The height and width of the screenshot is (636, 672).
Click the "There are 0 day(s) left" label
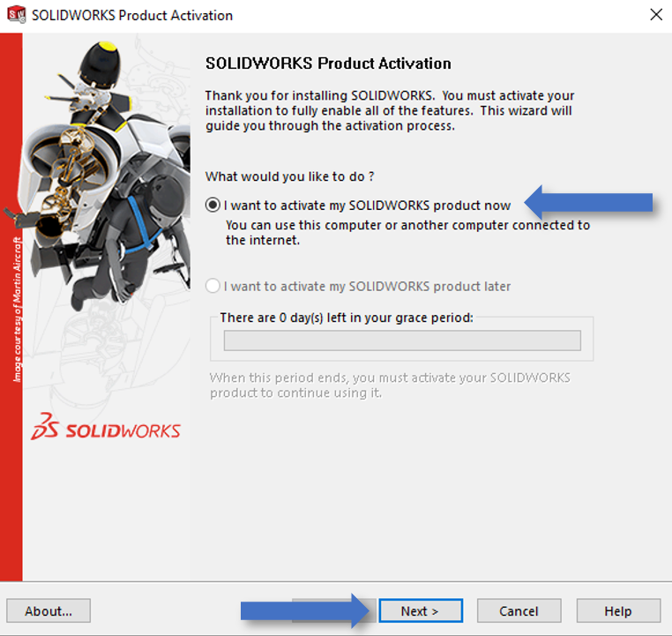(347, 318)
